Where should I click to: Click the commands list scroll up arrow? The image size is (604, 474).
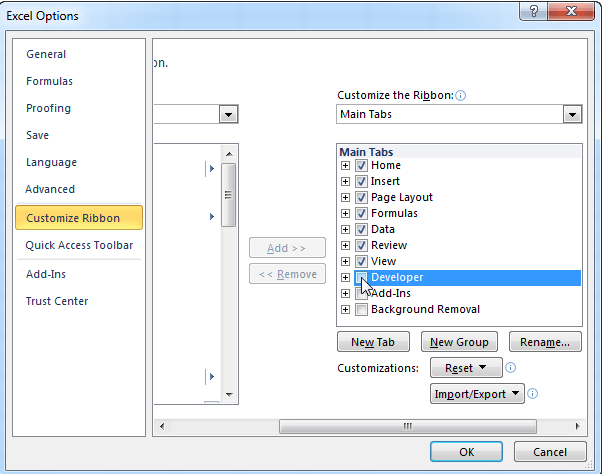[229, 154]
